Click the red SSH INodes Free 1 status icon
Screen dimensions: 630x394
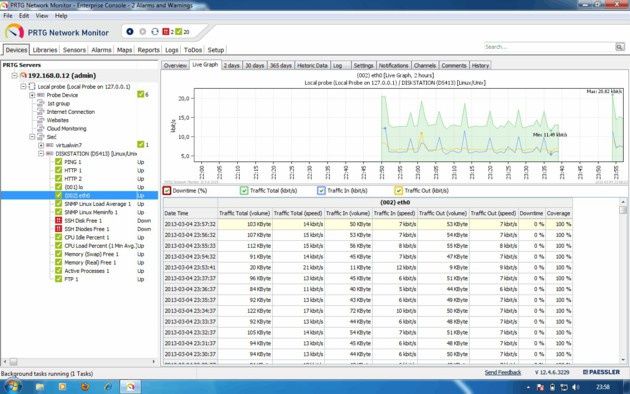coord(59,229)
